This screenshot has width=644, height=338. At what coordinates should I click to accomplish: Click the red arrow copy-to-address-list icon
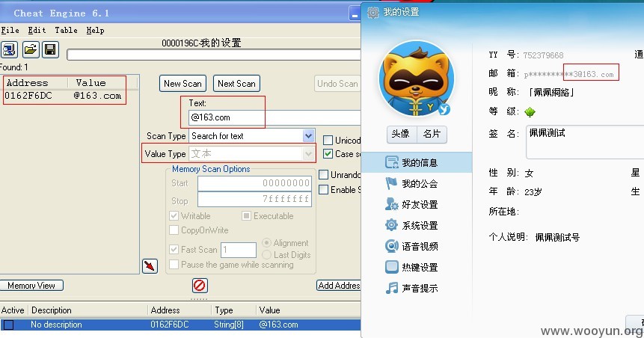point(150,266)
